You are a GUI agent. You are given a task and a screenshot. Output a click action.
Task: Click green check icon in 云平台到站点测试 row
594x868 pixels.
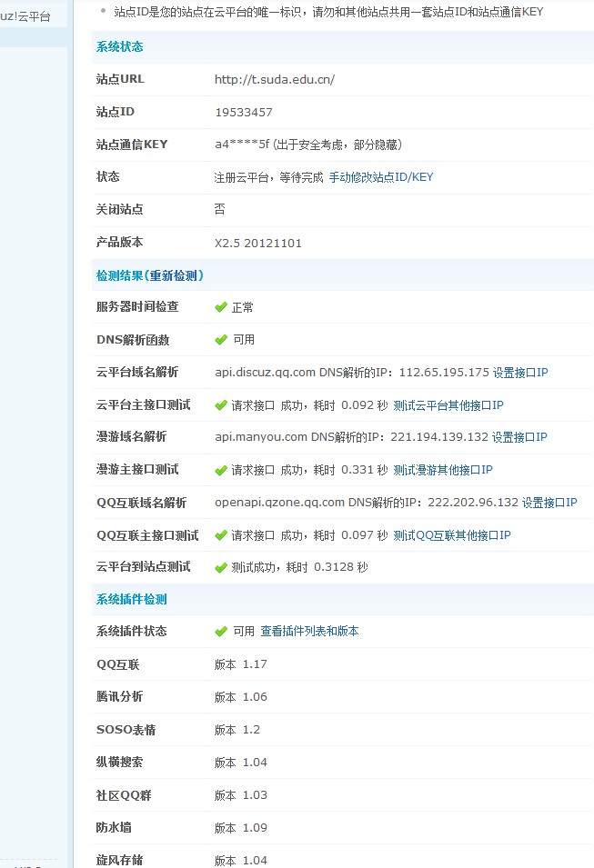point(221,567)
